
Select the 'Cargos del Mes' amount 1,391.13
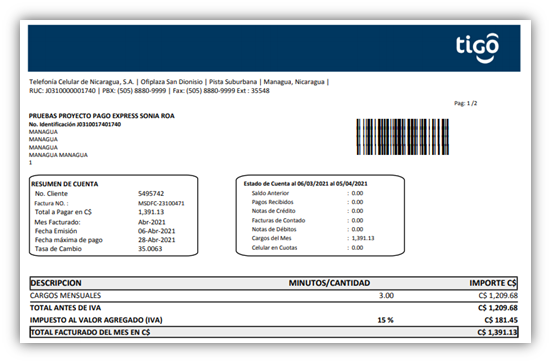tap(363, 238)
